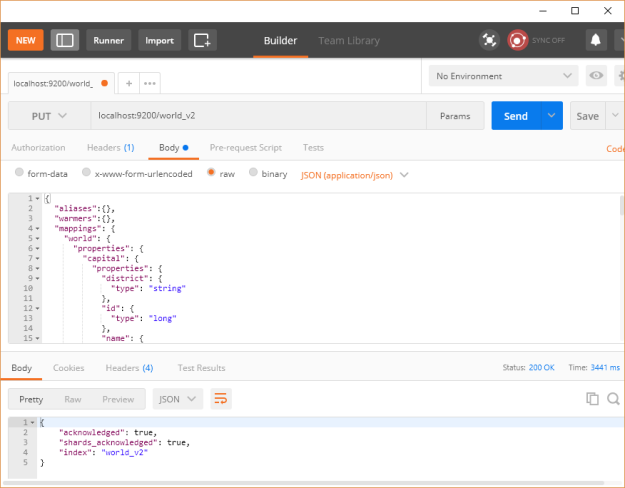Send the PUT request
The image size is (625, 488).
coord(516,116)
